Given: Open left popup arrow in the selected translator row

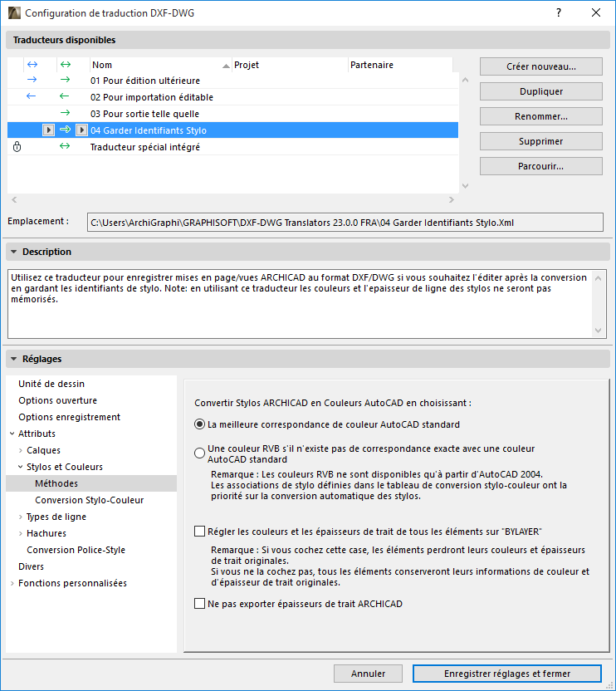Looking at the screenshot, I should pyautogui.click(x=48, y=130).
